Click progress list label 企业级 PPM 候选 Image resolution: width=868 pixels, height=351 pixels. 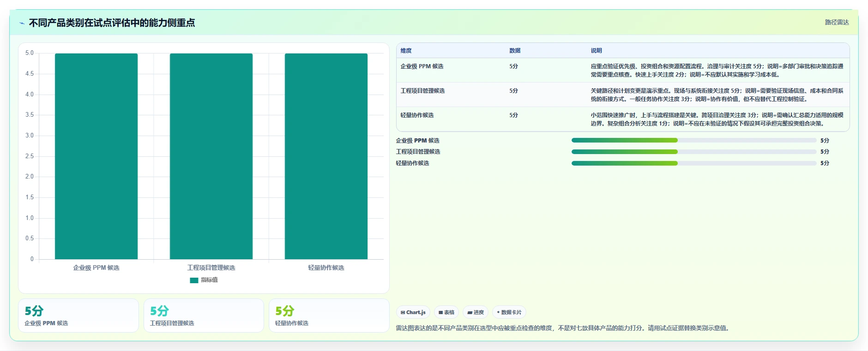(x=417, y=141)
